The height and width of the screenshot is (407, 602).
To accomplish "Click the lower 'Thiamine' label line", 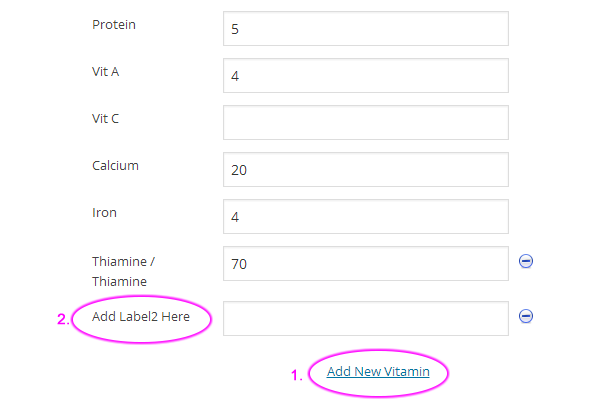I will point(119,281).
